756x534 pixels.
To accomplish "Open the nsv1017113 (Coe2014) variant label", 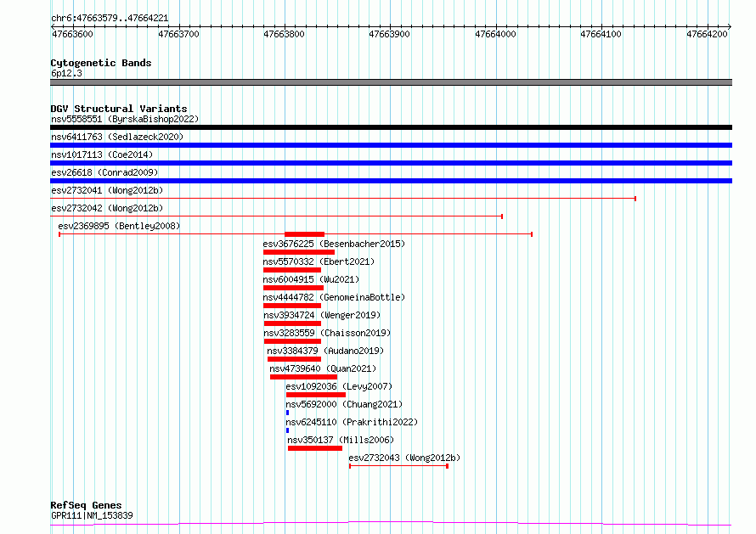I will point(100,155).
